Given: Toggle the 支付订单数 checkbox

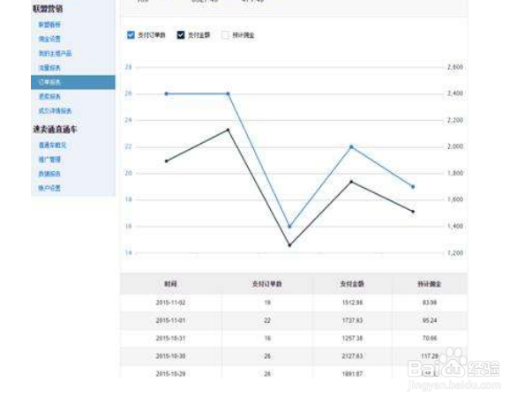Looking at the screenshot, I should click(131, 35).
